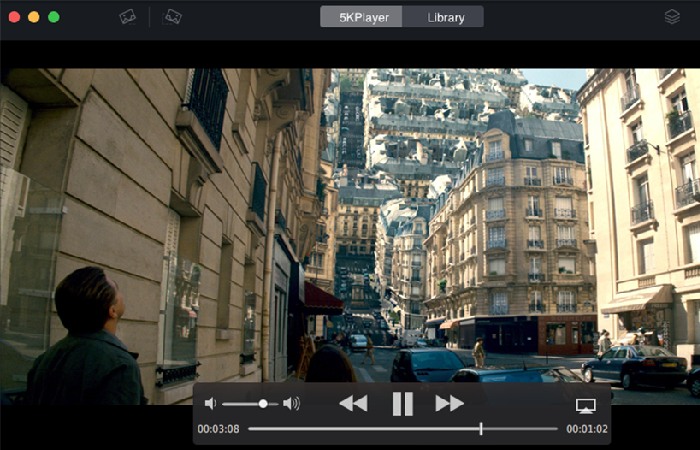700x450 pixels.
Task: Set max volume with the loud speaker icon
Action: (x=291, y=404)
